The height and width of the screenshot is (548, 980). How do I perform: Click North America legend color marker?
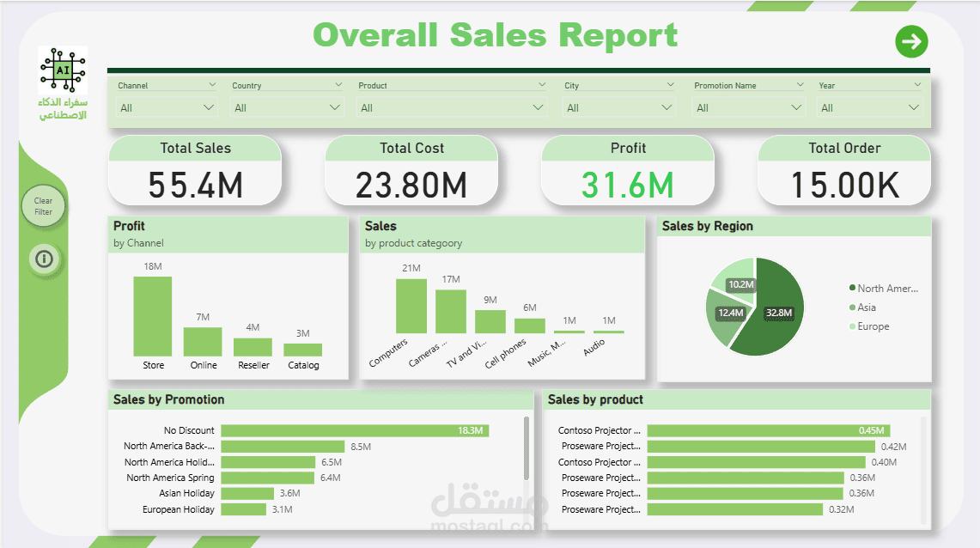coord(853,288)
